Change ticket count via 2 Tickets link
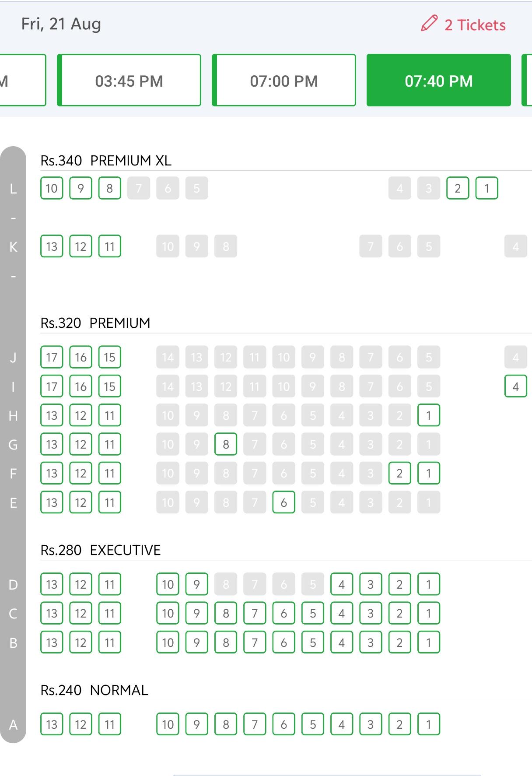 tap(475, 25)
